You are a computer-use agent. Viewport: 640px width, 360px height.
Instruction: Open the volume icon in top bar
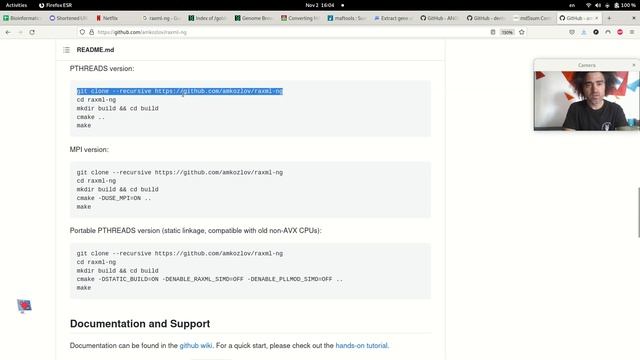598,5
